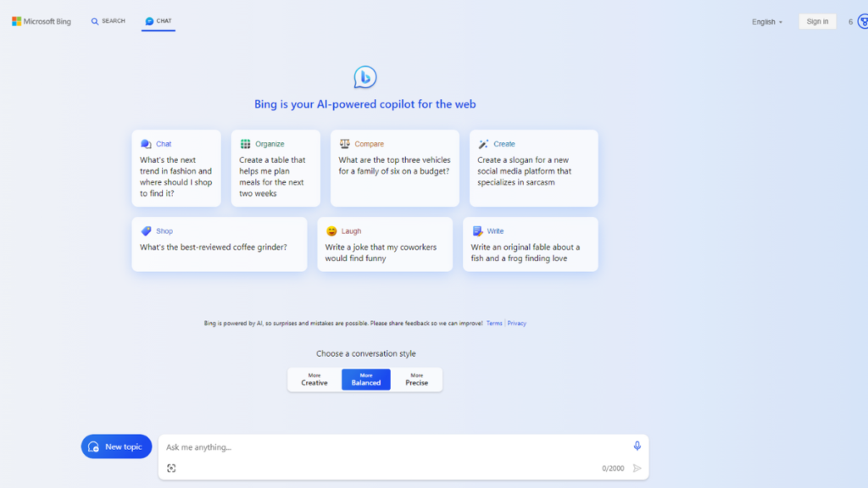Click the magnifier icon beside SEARCH
The image size is (868, 488).
[95, 21]
